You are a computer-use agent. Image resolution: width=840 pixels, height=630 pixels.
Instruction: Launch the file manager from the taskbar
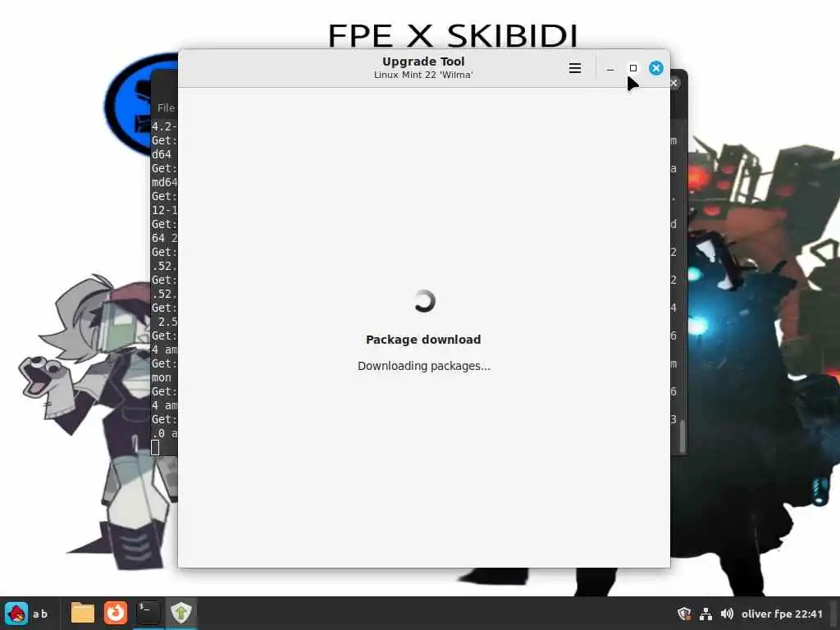(83, 613)
